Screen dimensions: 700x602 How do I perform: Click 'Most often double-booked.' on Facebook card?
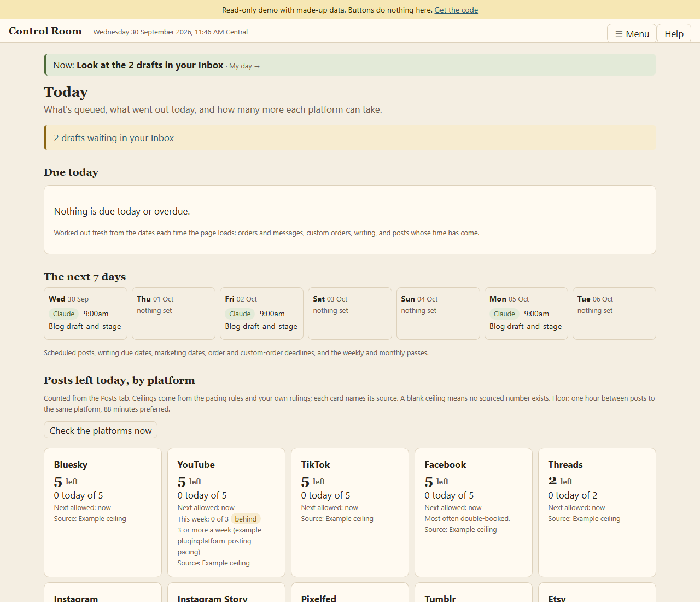click(x=467, y=518)
